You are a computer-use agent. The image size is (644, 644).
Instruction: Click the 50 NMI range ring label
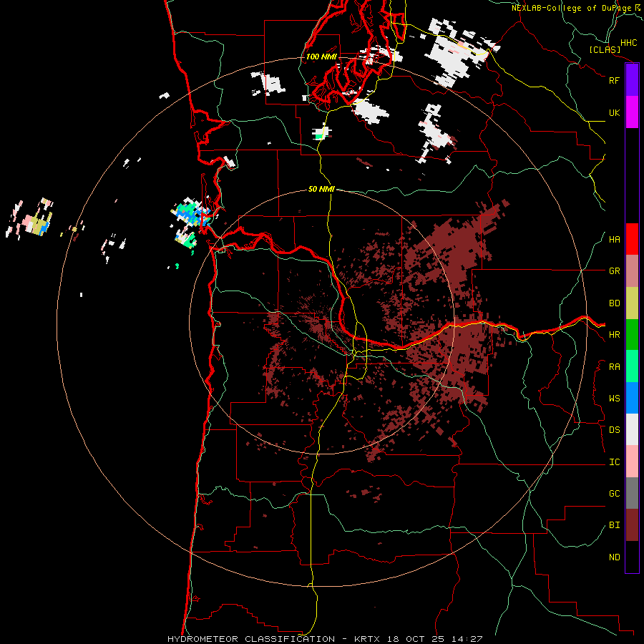[x=321, y=189]
